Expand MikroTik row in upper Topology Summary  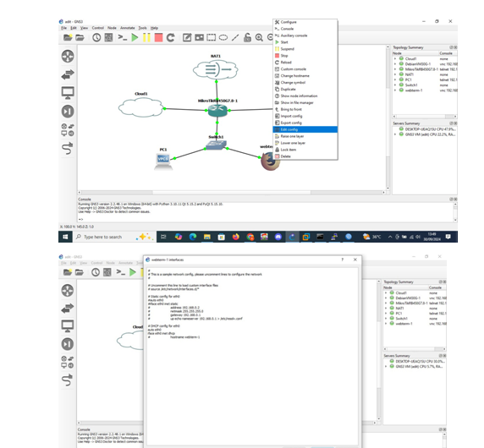coord(395,69)
